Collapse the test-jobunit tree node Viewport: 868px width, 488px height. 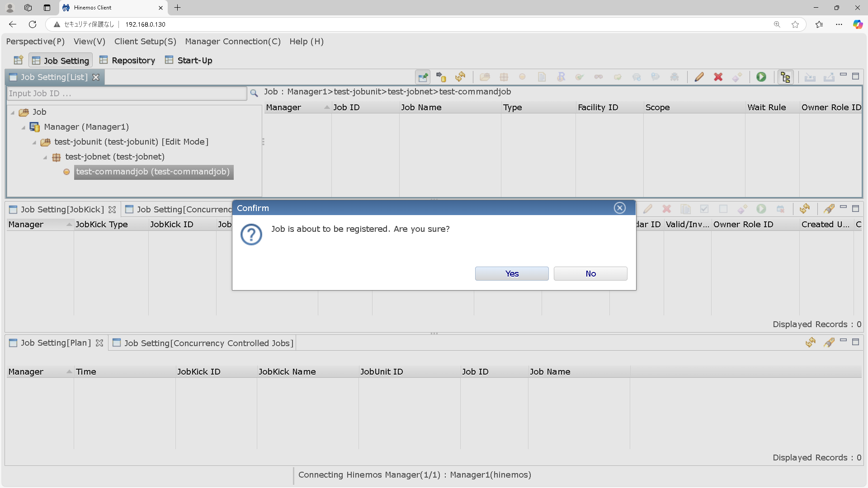(x=34, y=142)
